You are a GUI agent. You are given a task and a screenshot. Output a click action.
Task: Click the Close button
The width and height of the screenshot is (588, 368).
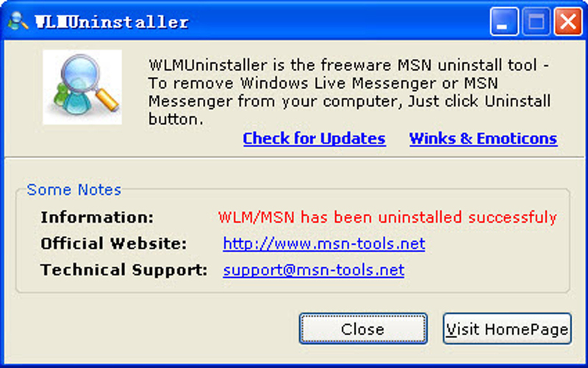(363, 328)
